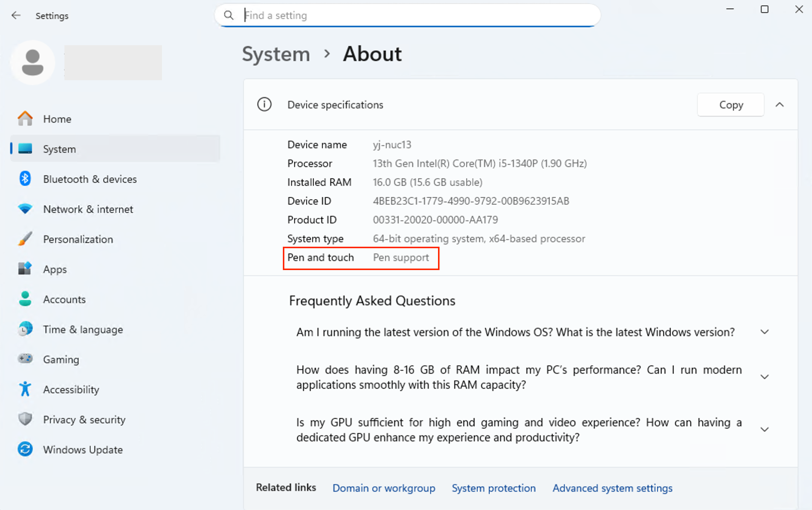Switch to the System section
The height and width of the screenshot is (510, 812).
(59, 148)
